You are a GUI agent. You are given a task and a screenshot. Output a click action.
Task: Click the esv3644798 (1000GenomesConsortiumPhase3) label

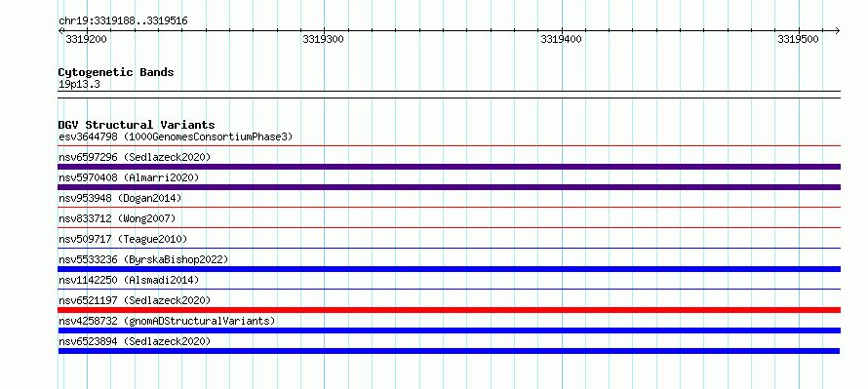click(x=176, y=136)
